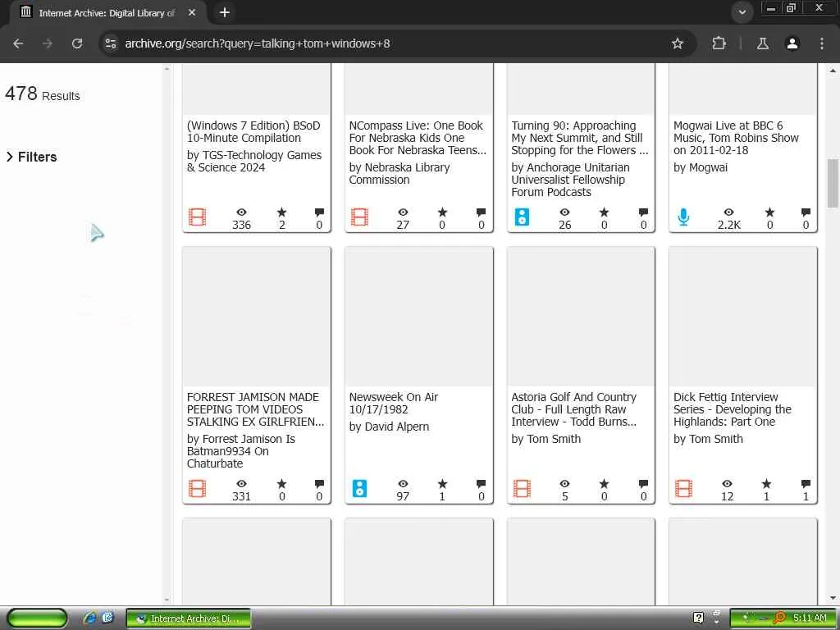The image size is (840, 630).
Task: Click thumbnail of Newsweek On Air card
Action: [x=419, y=317]
